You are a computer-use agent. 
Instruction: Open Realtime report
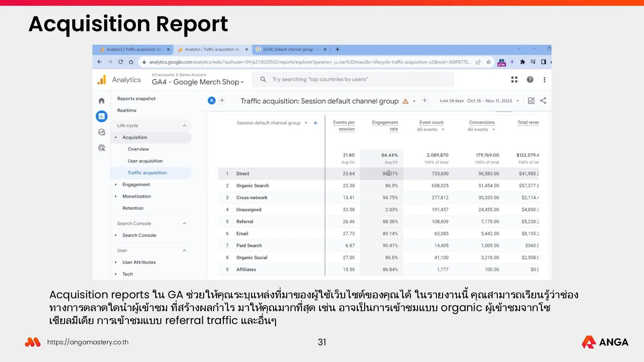click(127, 110)
